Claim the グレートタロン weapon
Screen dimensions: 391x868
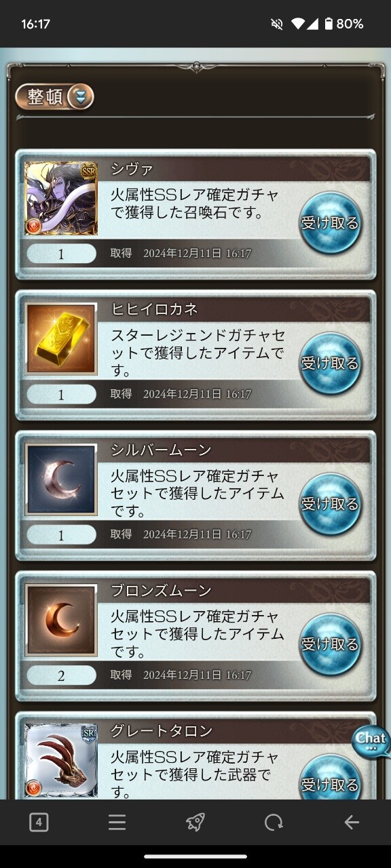coord(330,780)
